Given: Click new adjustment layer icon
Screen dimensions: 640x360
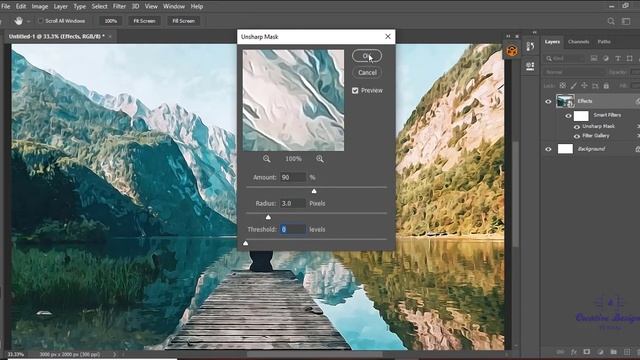Looking at the screenshot, I should (x=600, y=351).
